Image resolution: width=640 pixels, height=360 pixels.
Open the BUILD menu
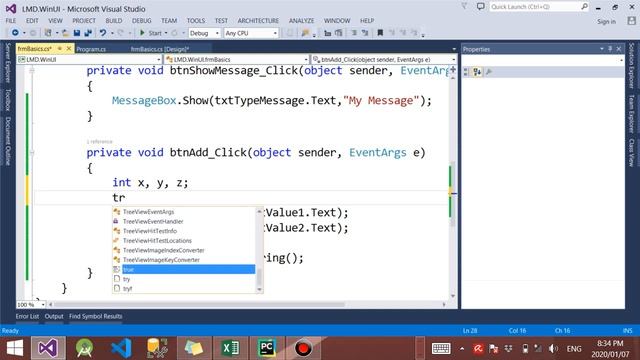(x=113, y=20)
